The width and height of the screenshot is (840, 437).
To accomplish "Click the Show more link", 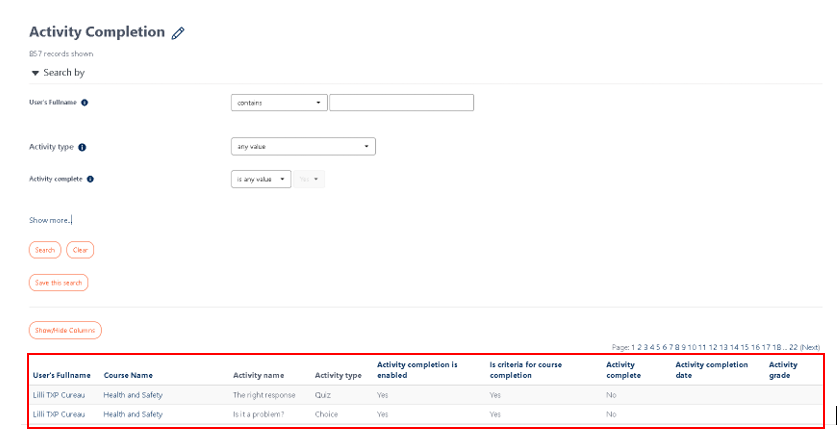I will (x=50, y=220).
